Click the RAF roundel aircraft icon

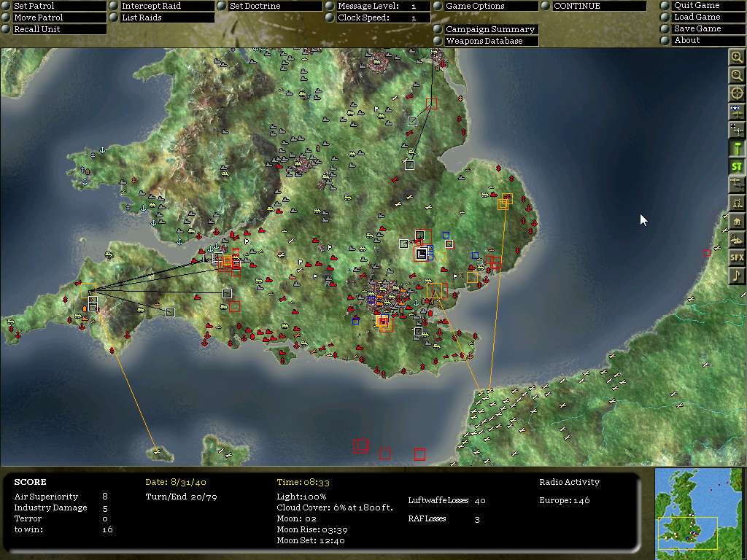click(737, 112)
